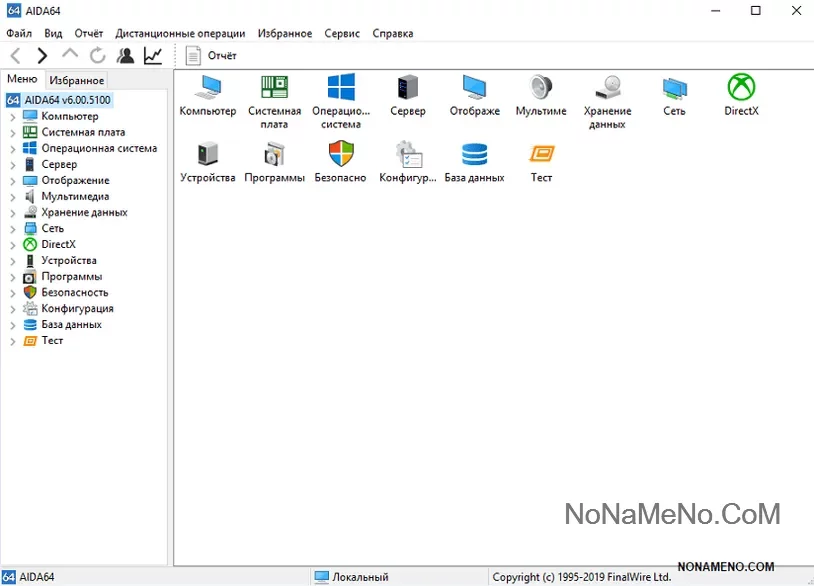The height and width of the screenshot is (586, 814).
Task: Click the graph icon in the toolbar
Action: point(153,56)
